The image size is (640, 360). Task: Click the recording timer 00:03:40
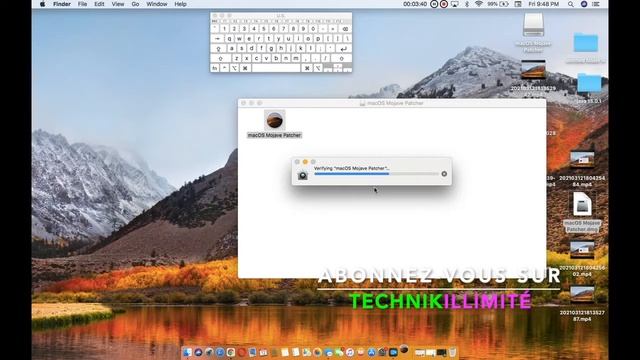pos(415,4)
